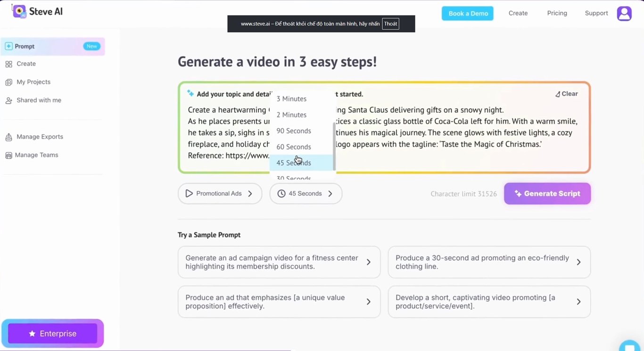Pick the highlighted 45 Seconds option
644x351 pixels.
(302, 163)
